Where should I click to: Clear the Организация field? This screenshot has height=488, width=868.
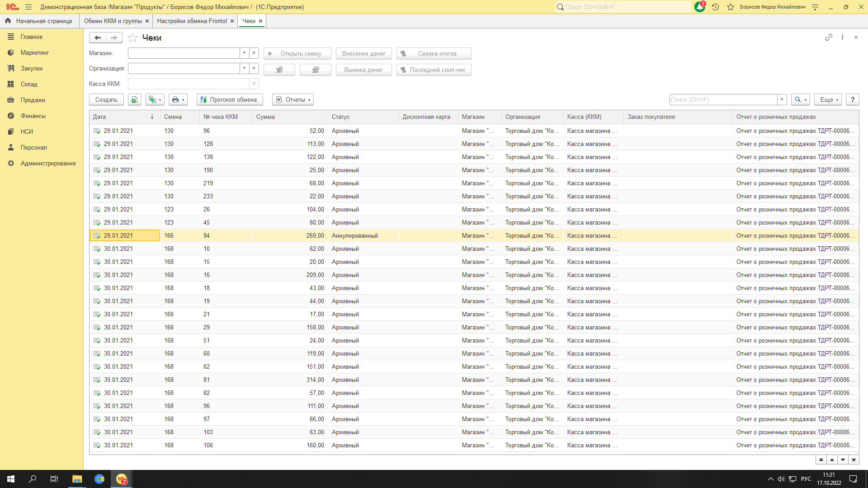pyautogui.click(x=254, y=68)
